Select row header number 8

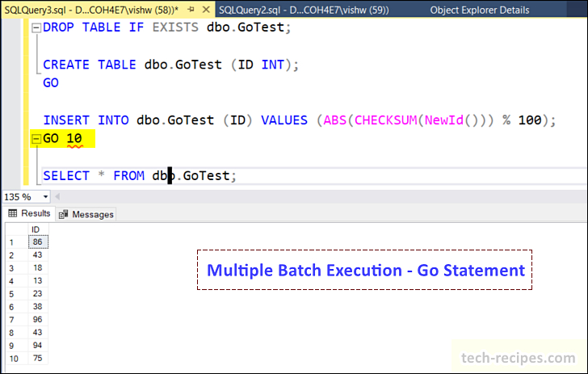(17, 333)
